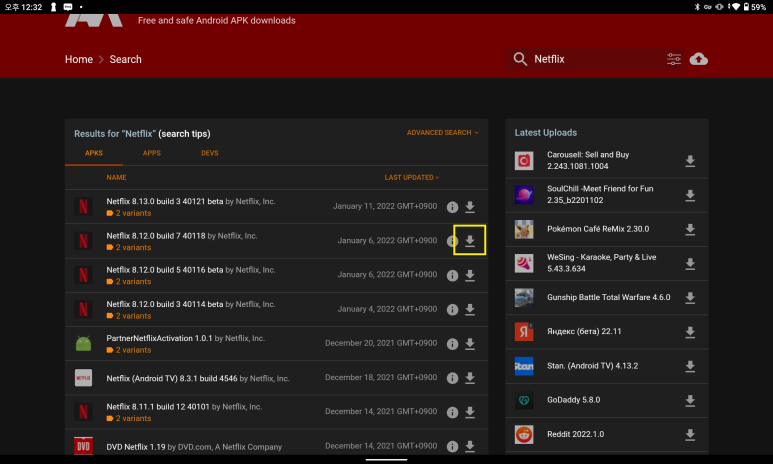Open Netflix 8.13.0 build 3 beta page

pyautogui.click(x=165, y=201)
